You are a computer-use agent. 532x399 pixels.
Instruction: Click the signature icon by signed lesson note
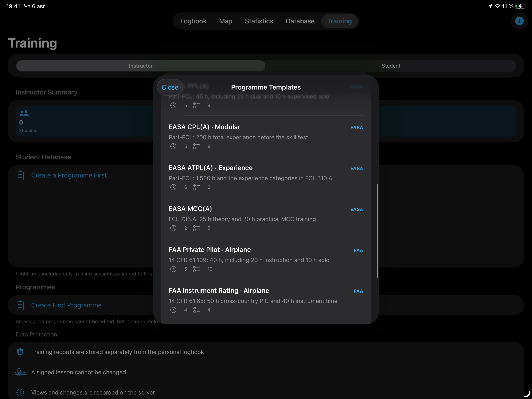tap(20, 372)
